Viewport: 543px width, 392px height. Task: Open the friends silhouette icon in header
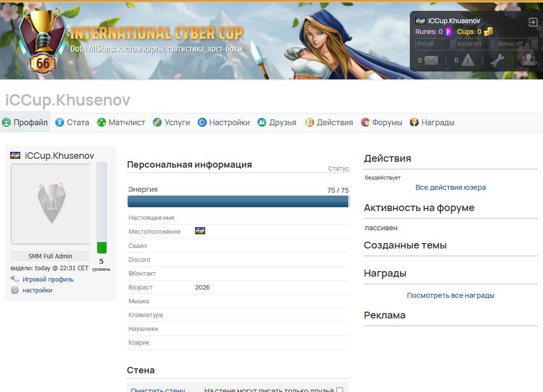coord(529,60)
